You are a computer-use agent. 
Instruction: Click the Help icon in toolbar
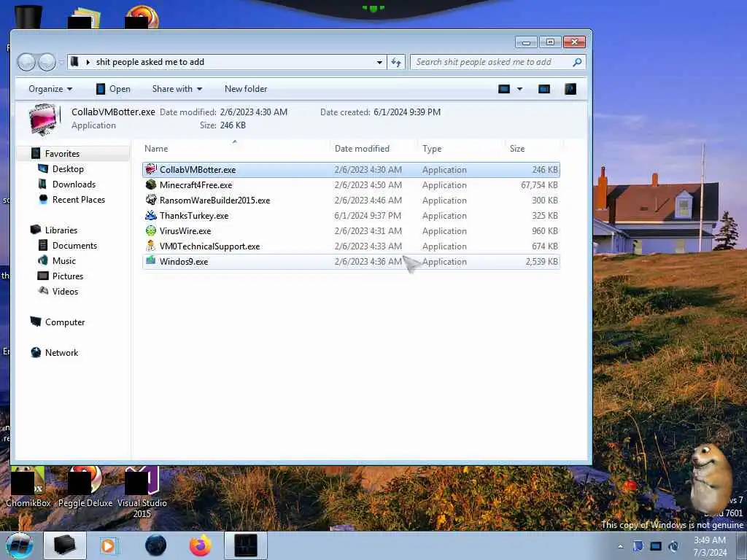tap(570, 89)
